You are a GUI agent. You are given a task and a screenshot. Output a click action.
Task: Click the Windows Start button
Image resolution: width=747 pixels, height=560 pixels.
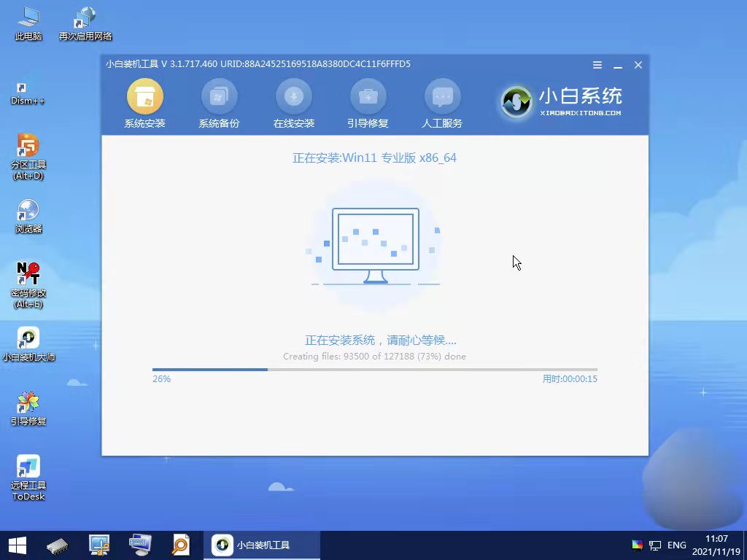coord(17,545)
